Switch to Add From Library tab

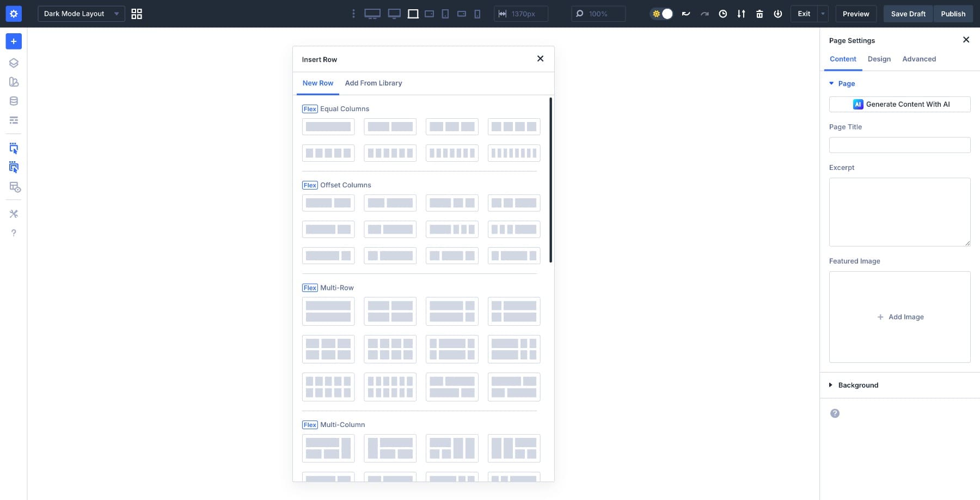(x=373, y=83)
